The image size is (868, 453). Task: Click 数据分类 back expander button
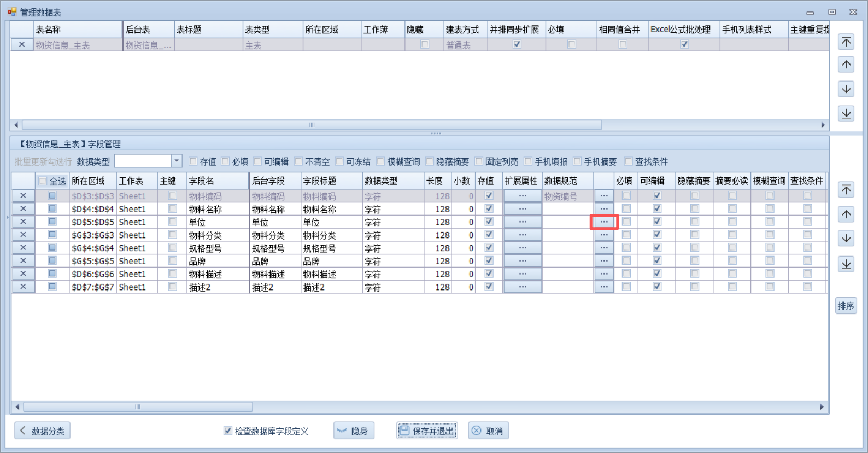tap(42, 431)
